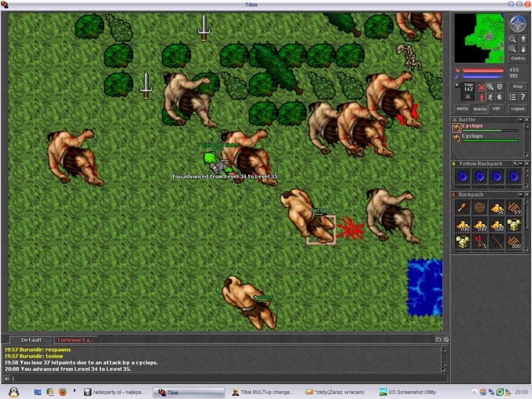Click the channel window icon above chat
This screenshot has width=532, height=399.
click(438, 339)
